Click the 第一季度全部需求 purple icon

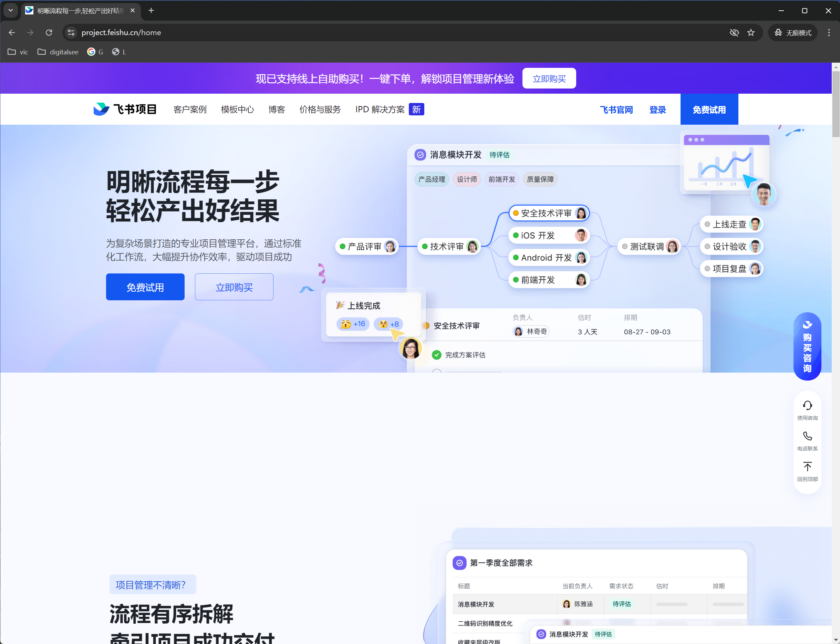click(x=459, y=563)
